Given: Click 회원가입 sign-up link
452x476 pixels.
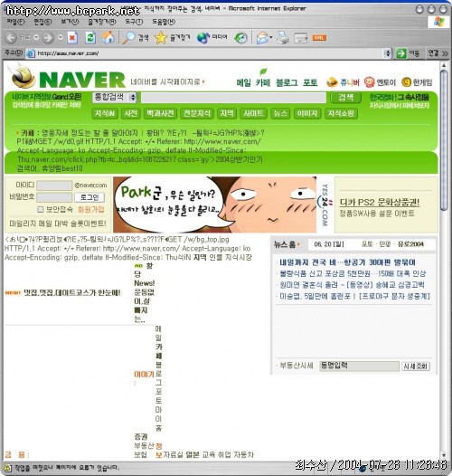Looking at the screenshot, I should (x=91, y=209).
